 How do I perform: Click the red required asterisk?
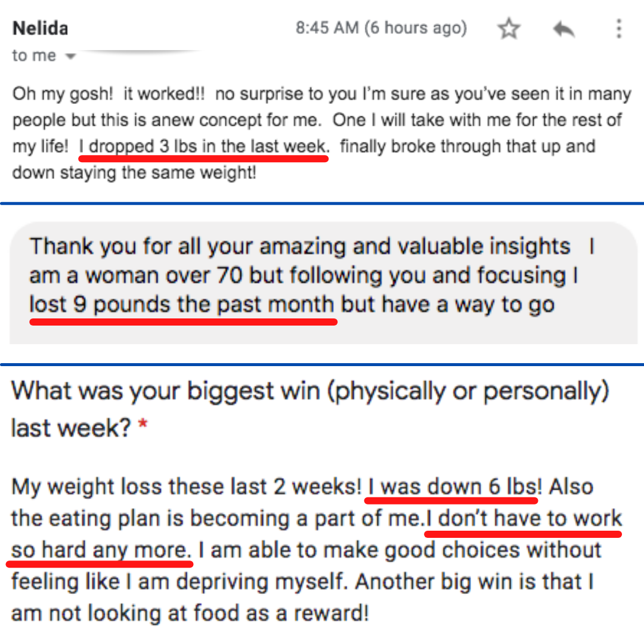(143, 423)
